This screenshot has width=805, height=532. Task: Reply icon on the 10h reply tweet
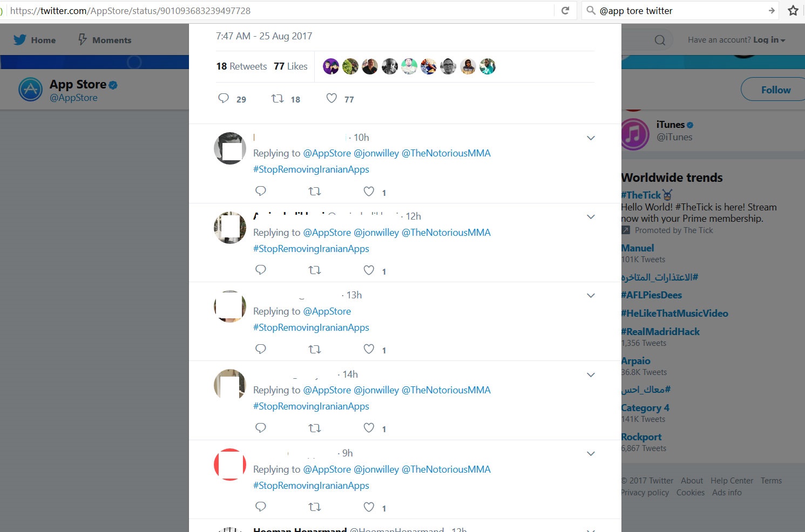pyautogui.click(x=261, y=191)
